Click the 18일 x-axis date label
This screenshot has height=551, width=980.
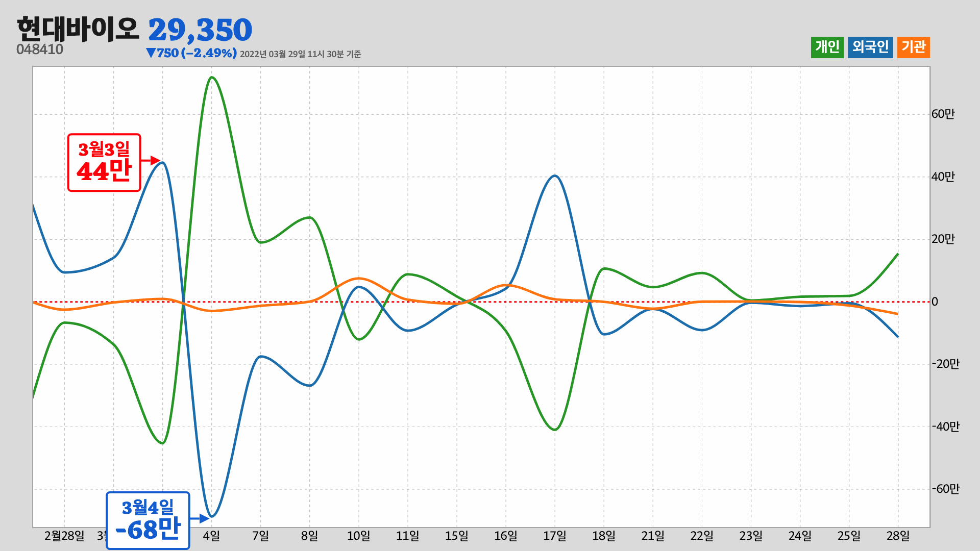pos(603,536)
